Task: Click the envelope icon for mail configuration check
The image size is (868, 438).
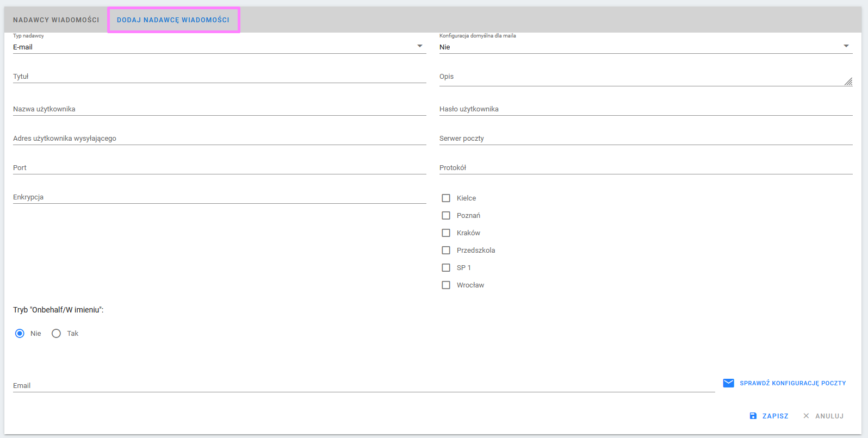Action: pos(728,383)
